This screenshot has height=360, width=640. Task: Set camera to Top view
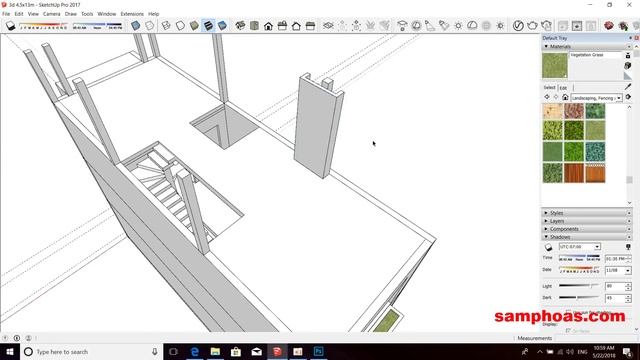[x=254, y=26]
